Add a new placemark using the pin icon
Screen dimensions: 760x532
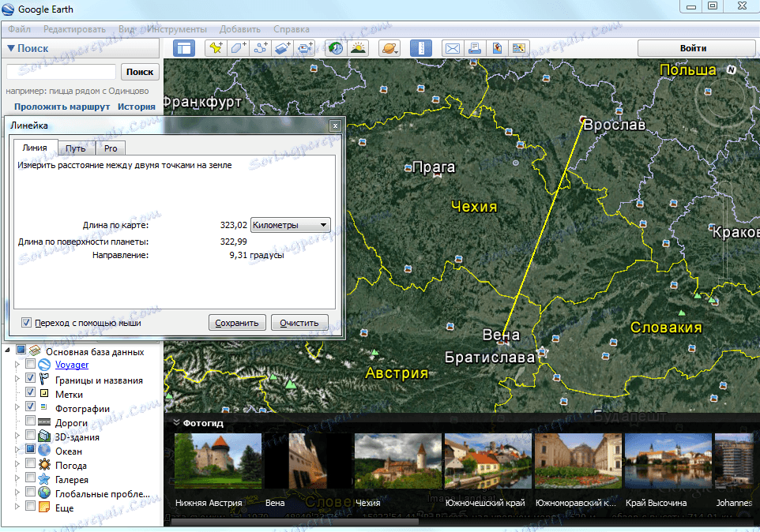pyautogui.click(x=215, y=48)
